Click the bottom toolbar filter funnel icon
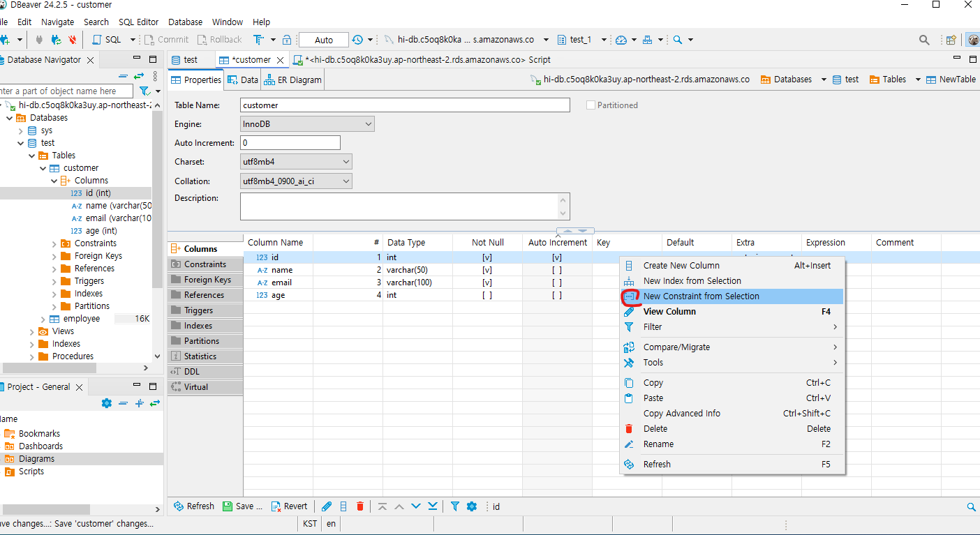Viewport: 980px width, 535px height. click(455, 506)
